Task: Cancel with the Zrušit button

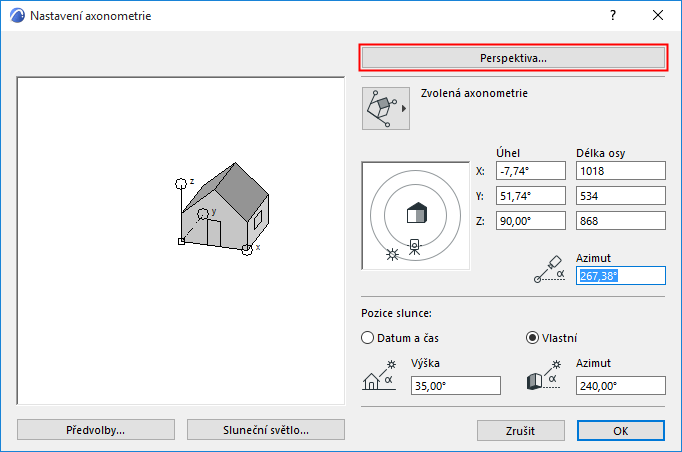Action: tap(521, 431)
